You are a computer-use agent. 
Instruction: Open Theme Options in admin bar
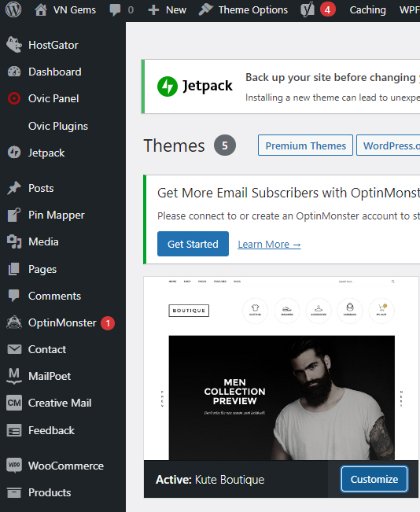tap(253, 10)
